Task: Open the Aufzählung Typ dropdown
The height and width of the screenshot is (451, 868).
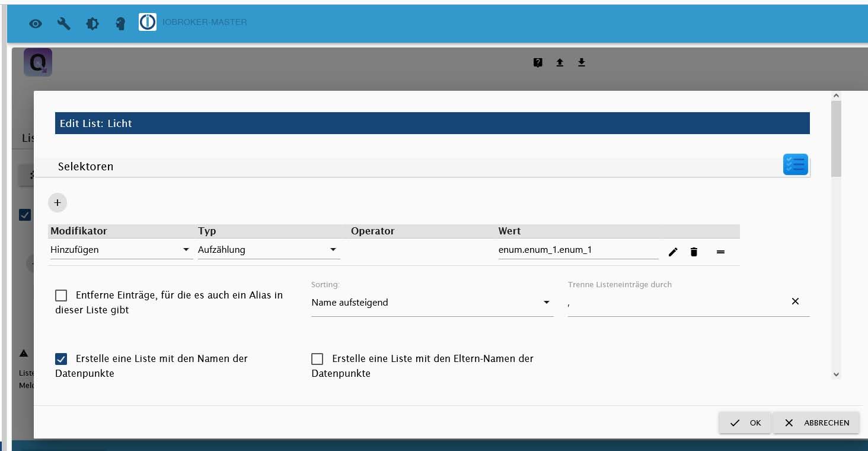Action: (x=269, y=250)
